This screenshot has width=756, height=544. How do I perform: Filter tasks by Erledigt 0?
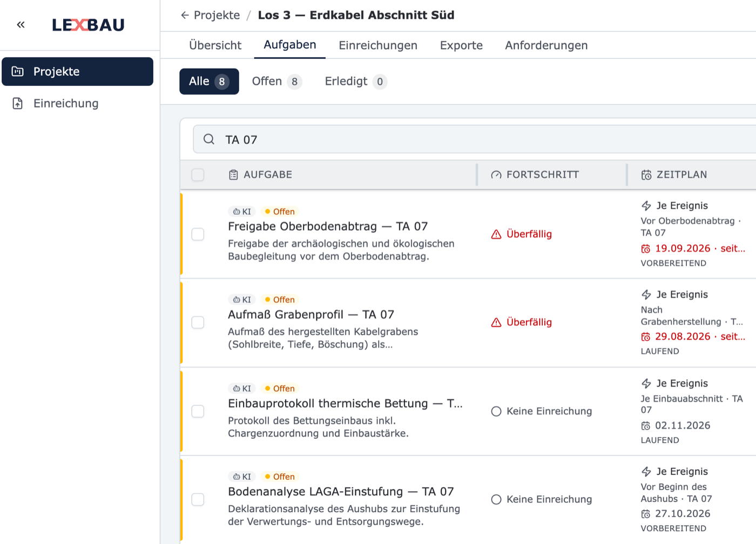click(x=355, y=82)
